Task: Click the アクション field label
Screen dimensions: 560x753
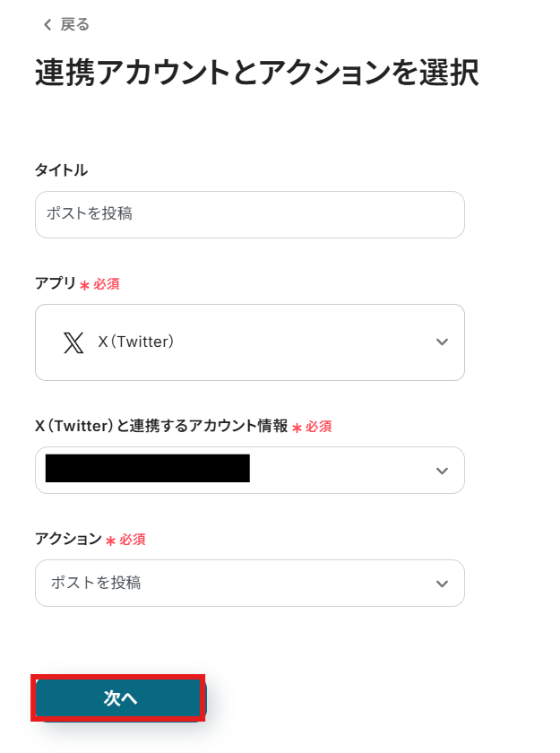Action: pyautogui.click(x=68, y=539)
